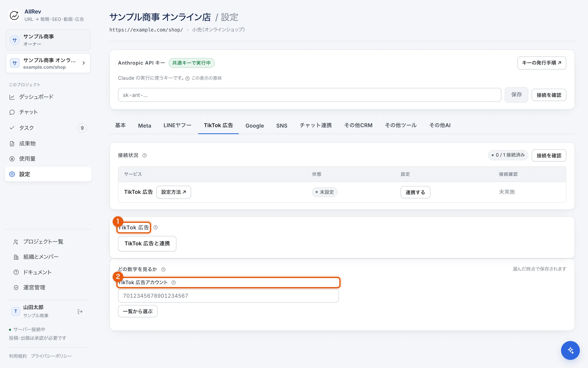Switch to the SNS tab
The image size is (588, 368).
coord(282,126)
